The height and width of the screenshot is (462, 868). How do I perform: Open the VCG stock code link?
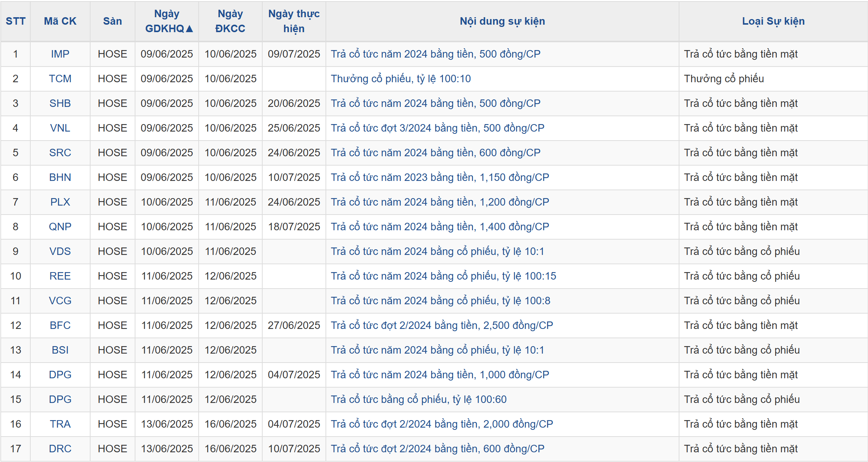[x=60, y=301]
